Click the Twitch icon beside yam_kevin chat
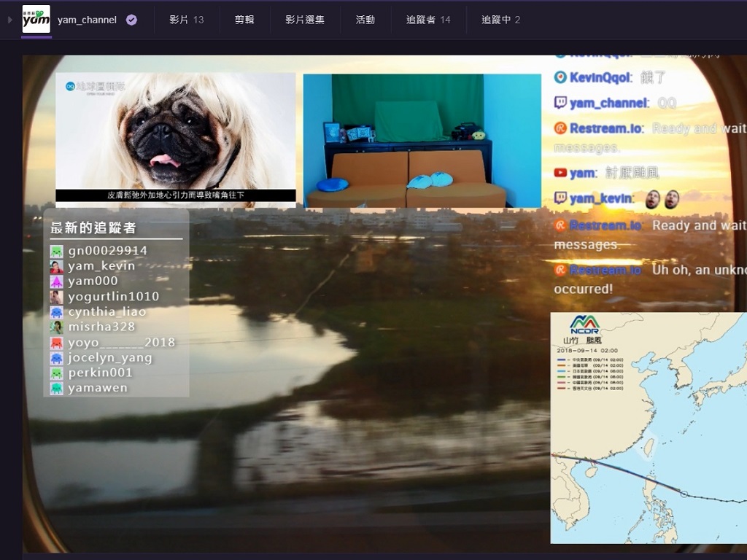This screenshot has width=747, height=560. (560, 198)
